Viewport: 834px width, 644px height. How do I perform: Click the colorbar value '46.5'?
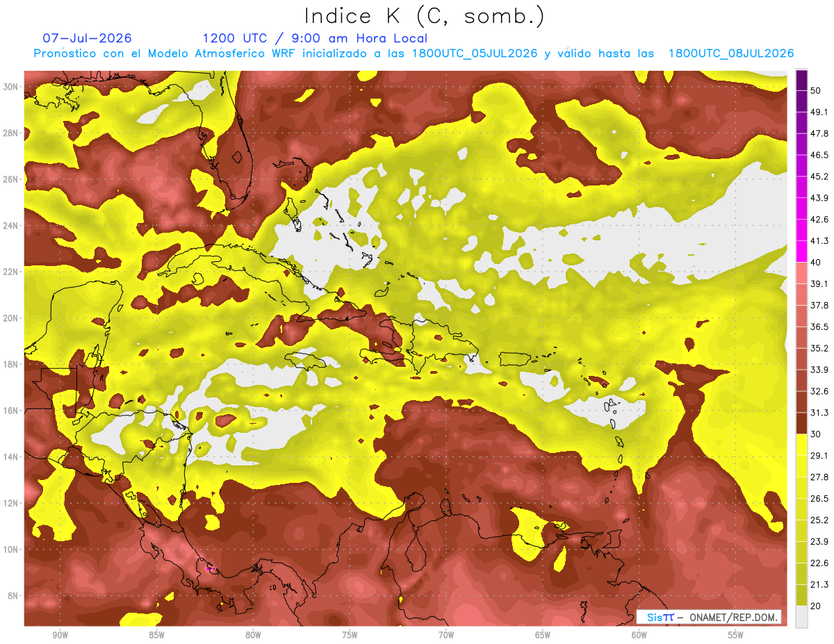819,155
